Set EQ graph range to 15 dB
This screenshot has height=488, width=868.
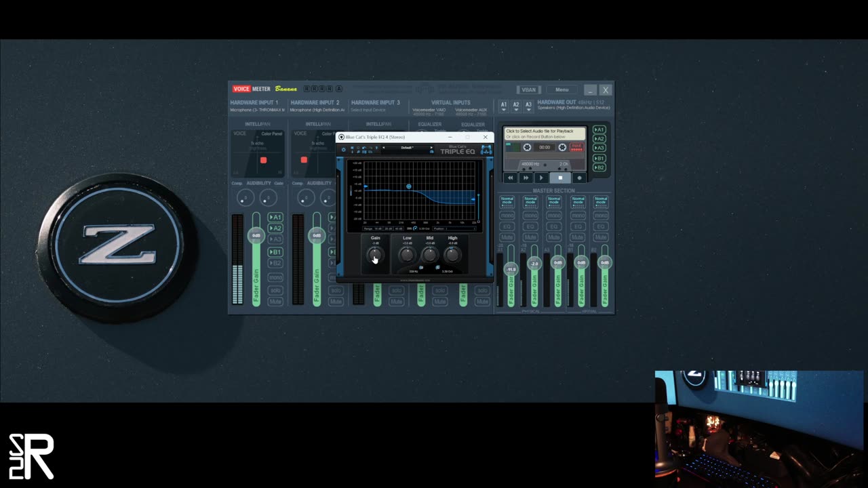click(378, 228)
